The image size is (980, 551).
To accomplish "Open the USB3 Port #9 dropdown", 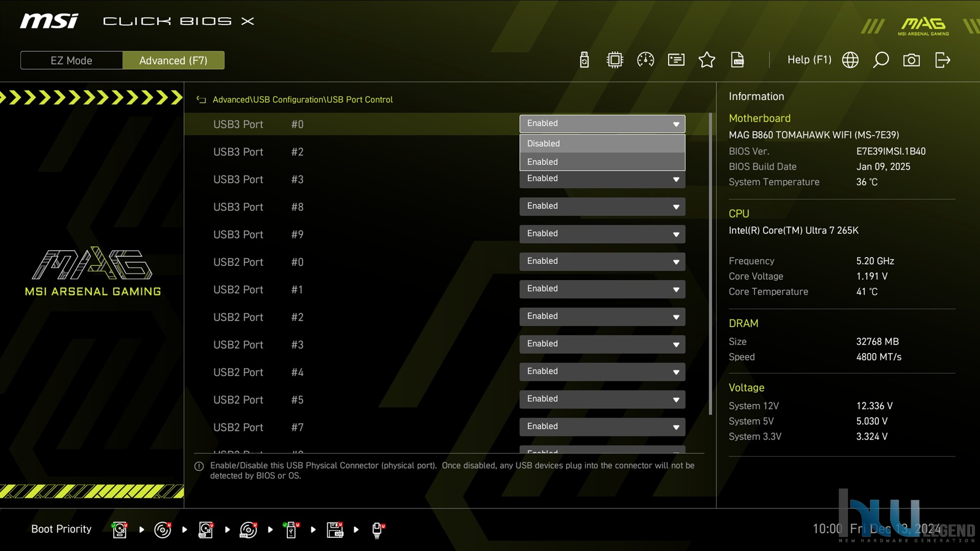I will 602,234.
